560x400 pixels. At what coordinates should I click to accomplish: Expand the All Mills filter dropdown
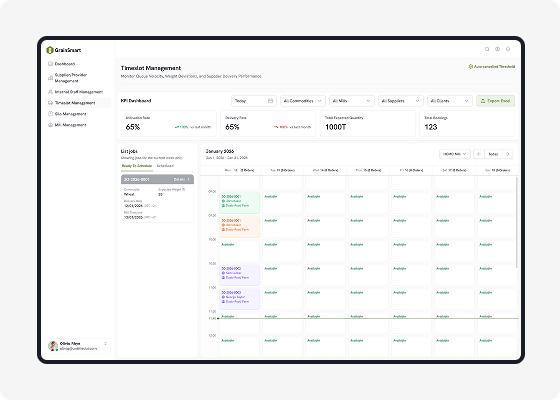click(x=352, y=101)
